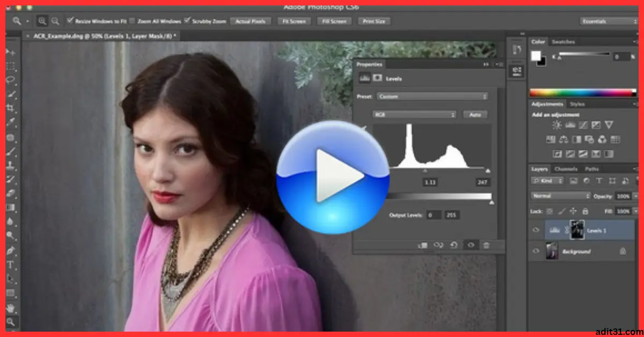Add a Brightness/Contrast adjustment
The width and height of the screenshot is (644, 337).
[x=557, y=125]
